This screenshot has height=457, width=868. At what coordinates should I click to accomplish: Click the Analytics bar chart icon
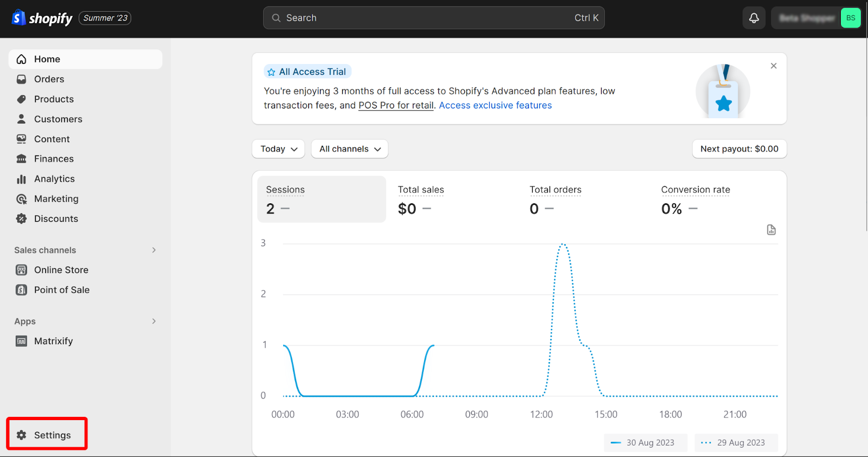[x=22, y=179]
